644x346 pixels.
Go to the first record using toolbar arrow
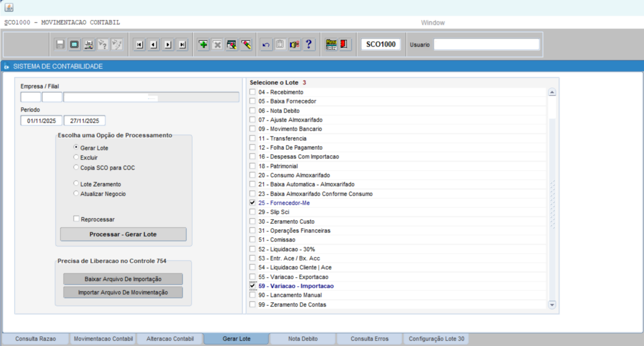[139, 44]
